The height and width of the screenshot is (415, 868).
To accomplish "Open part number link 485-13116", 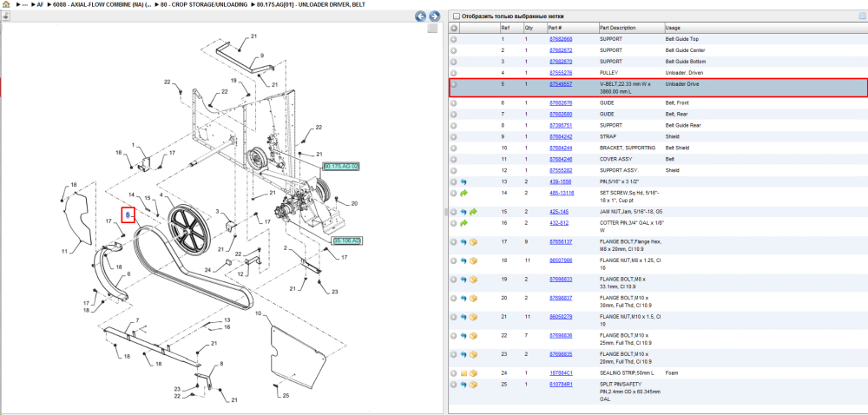I will pos(562,193).
